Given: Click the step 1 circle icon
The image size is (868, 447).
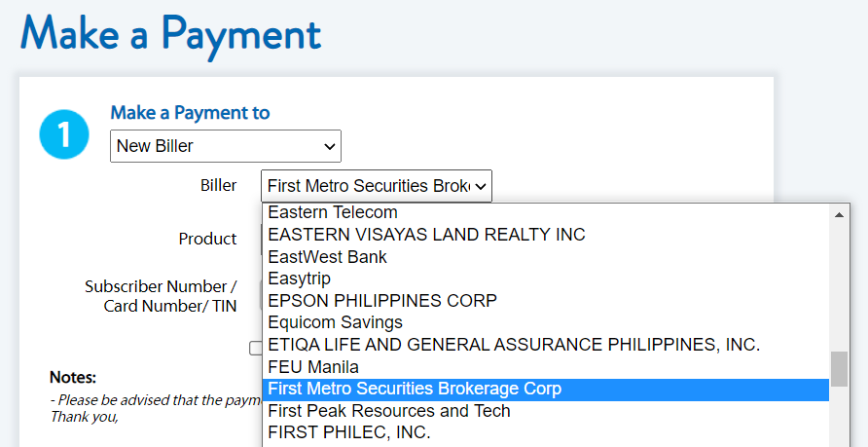Looking at the screenshot, I should [64, 134].
